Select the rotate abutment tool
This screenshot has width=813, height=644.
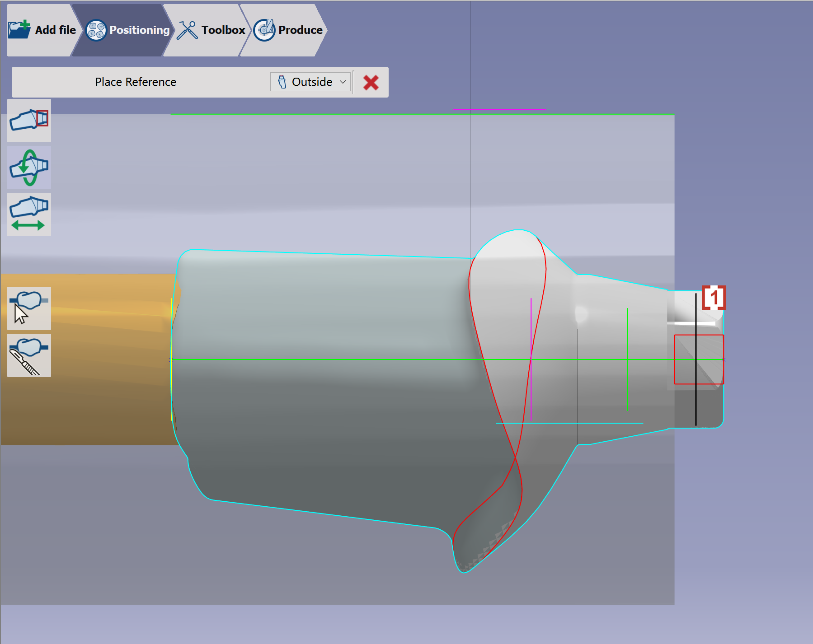pos(29,168)
